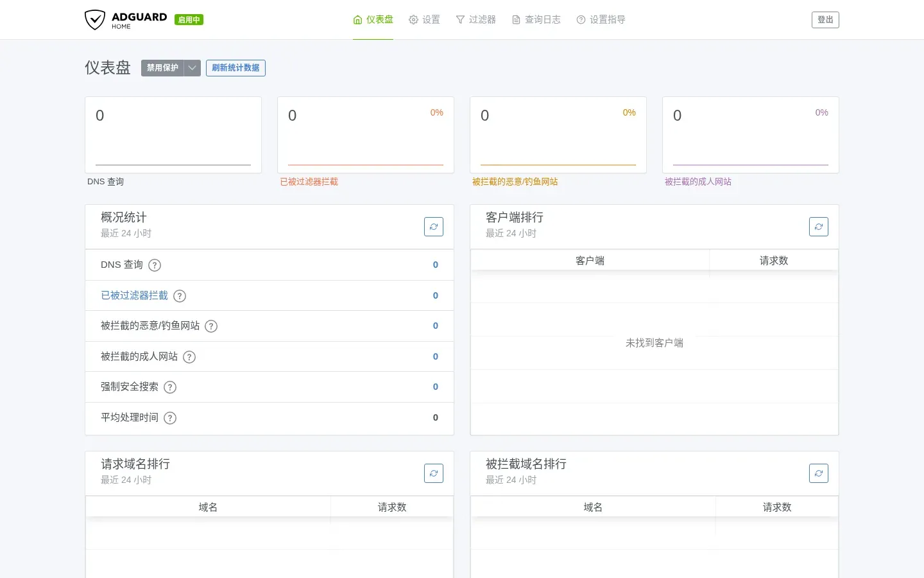Screen dimensions: 924x578
Task: Expand the 禁用保护 dropdown arrow
Action: pos(193,68)
